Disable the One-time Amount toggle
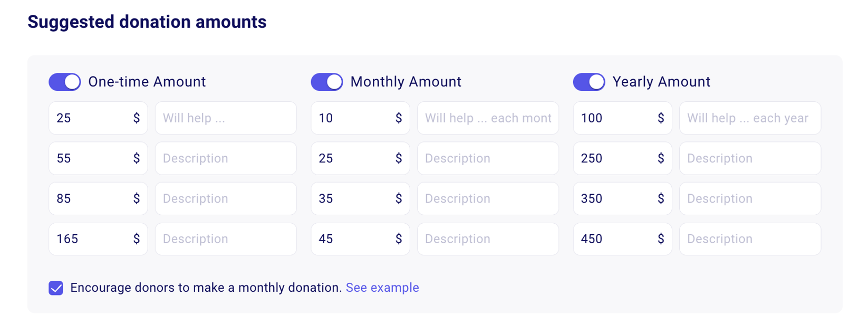This screenshot has height=334, width=868. pos(64,82)
